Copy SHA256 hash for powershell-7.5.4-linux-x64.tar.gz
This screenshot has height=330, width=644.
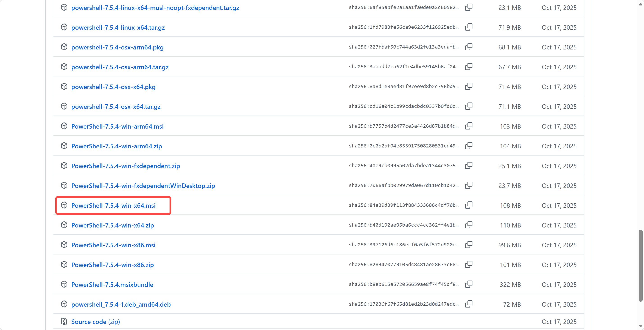pyautogui.click(x=469, y=27)
